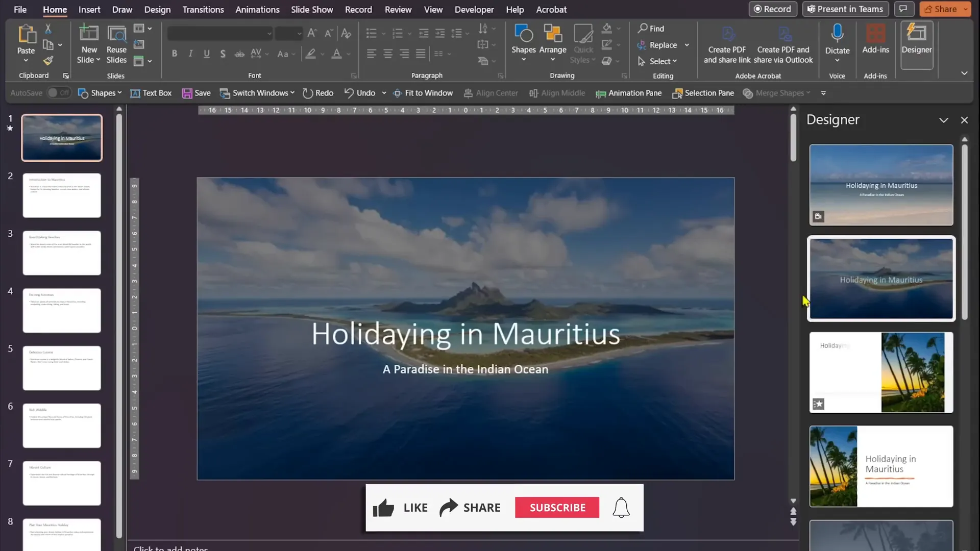Viewport: 980px width, 551px height.
Task: Click Create PDF and share via Outlook
Action: 783,45
